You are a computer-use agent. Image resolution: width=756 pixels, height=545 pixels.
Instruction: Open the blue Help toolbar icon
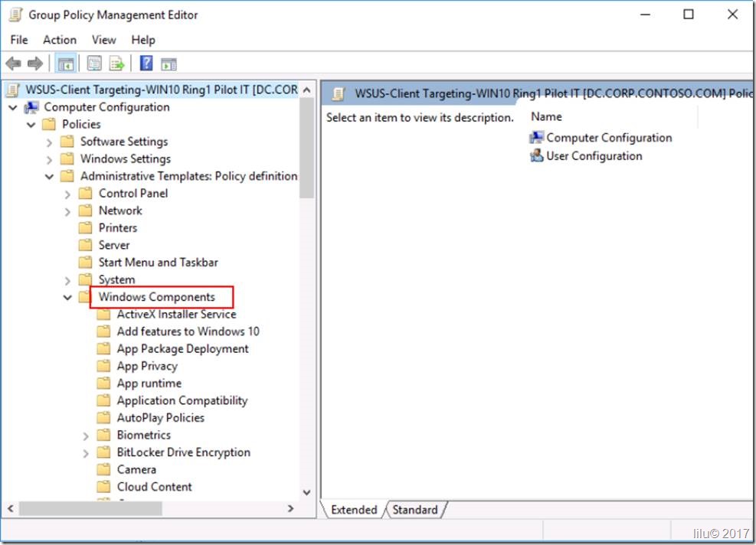[146, 63]
